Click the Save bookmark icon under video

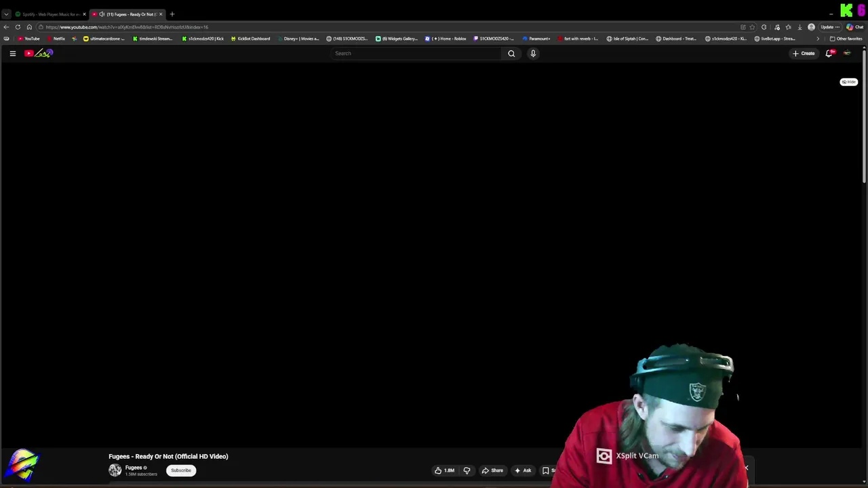point(545,470)
